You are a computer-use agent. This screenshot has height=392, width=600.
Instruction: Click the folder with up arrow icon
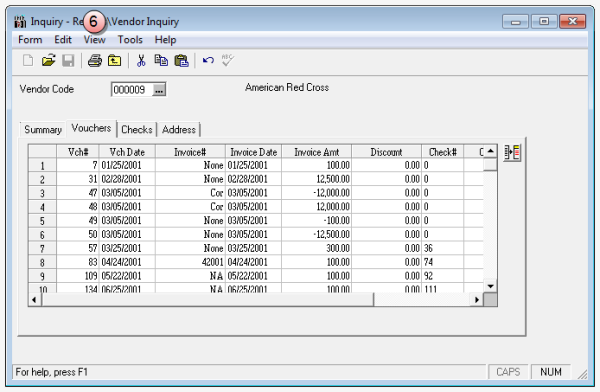pos(114,60)
